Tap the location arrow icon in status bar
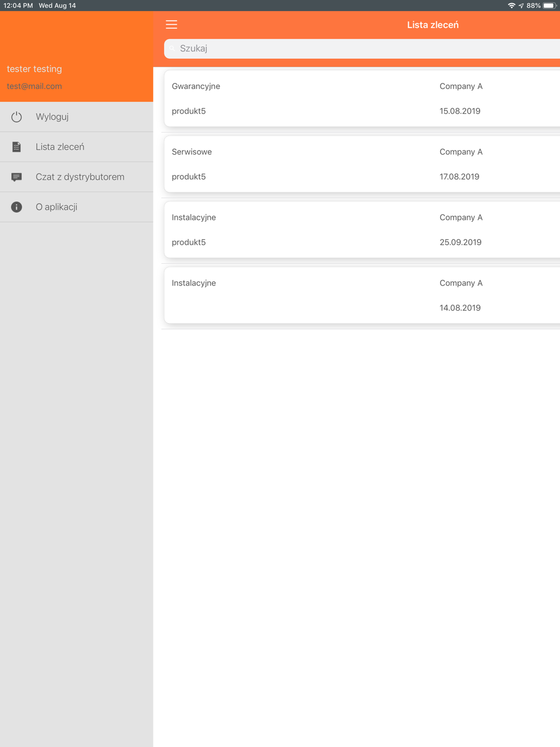The height and width of the screenshot is (747, 560). tap(521, 6)
